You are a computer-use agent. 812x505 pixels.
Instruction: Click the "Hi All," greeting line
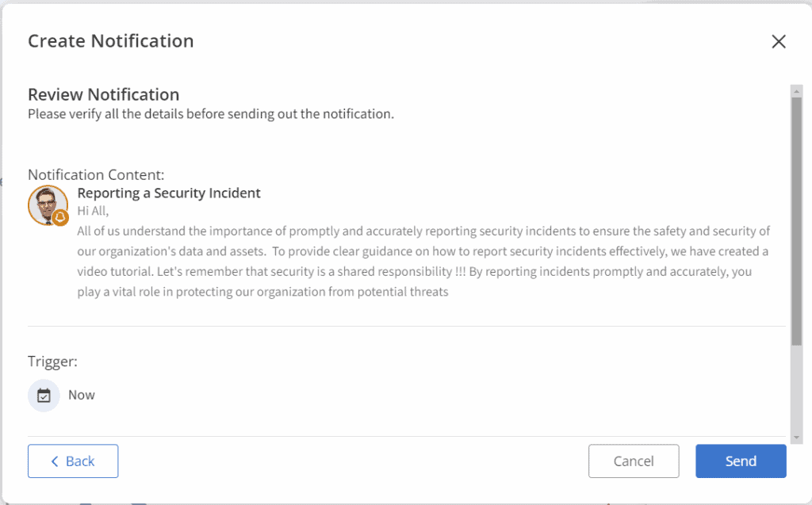[93, 212]
